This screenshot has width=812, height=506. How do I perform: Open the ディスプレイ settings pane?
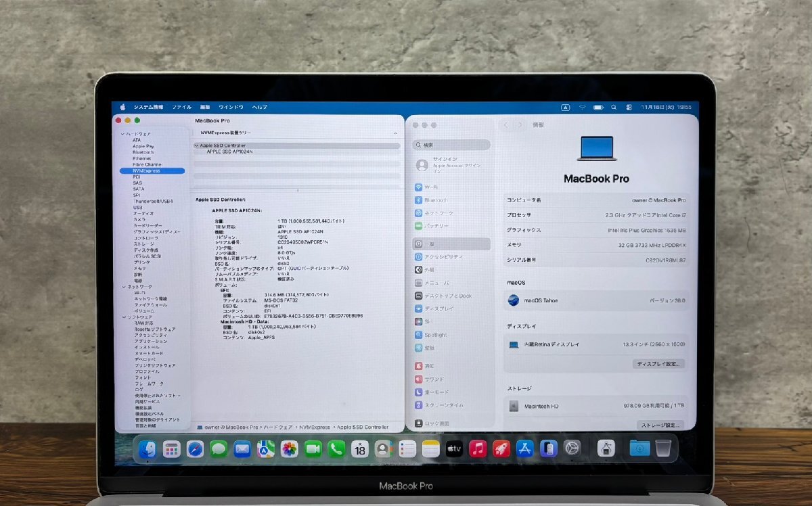pos(451,308)
